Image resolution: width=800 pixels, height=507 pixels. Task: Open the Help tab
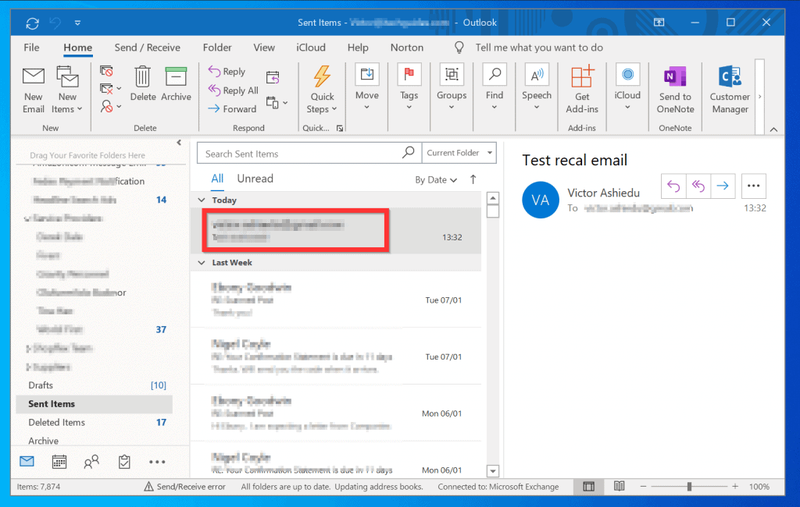pyautogui.click(x=358, y=47)
